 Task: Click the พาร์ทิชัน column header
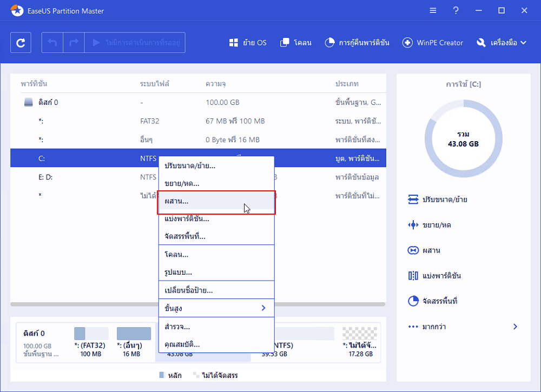pos(34,84)
